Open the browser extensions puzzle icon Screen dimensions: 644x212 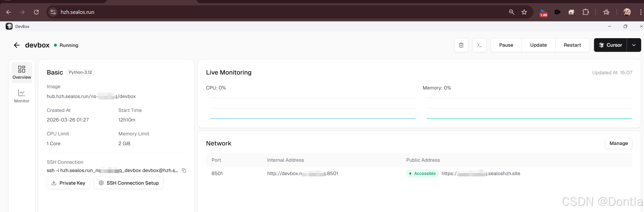click(586, 12)
